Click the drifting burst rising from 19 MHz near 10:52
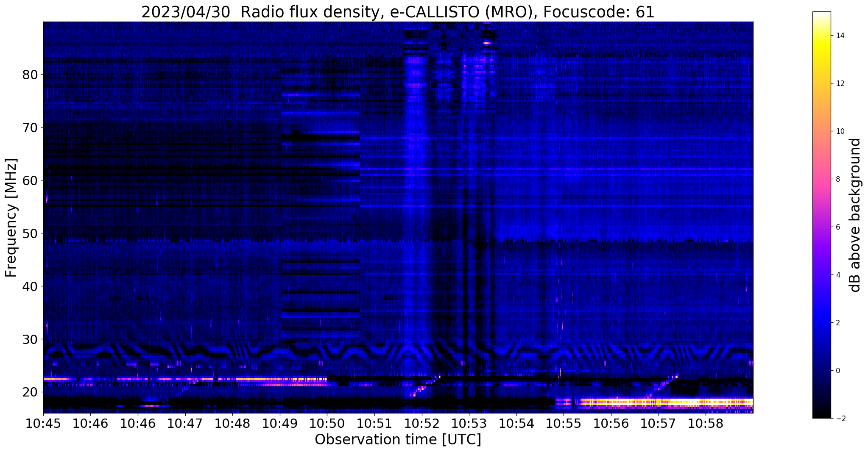 pos(425,385)
